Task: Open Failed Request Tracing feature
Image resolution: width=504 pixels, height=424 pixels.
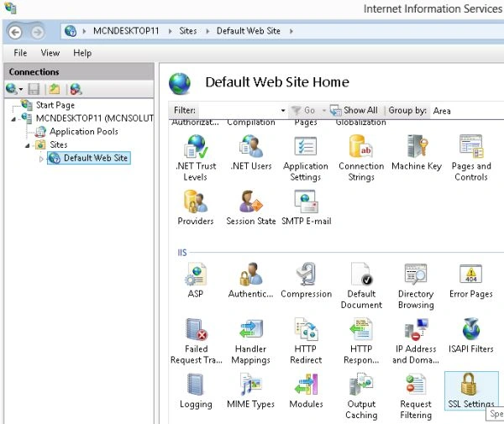Action: 196,341
